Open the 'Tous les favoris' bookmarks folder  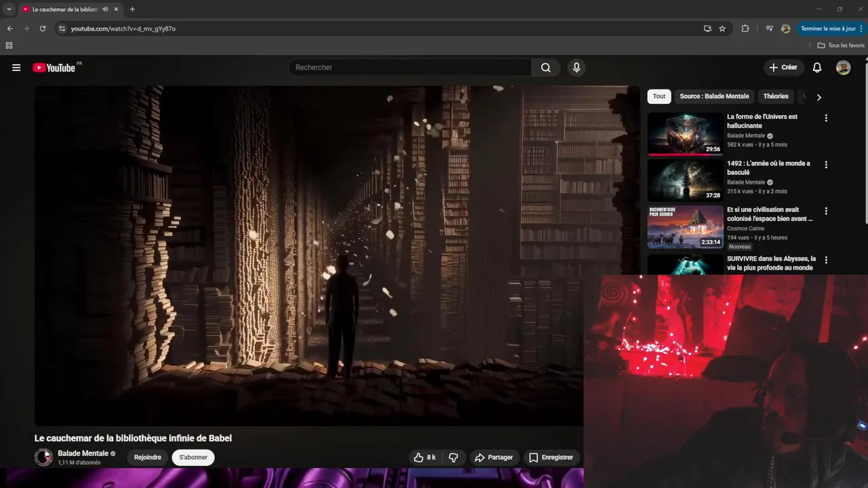coord(841,45)
